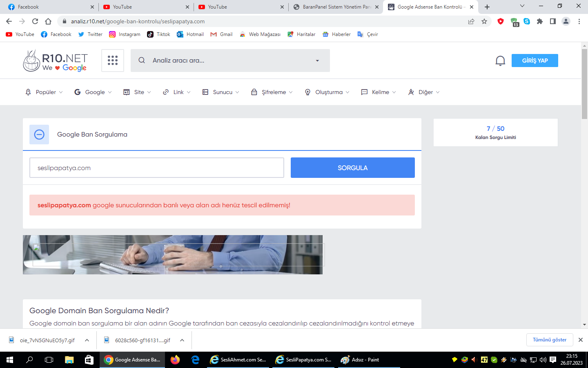Open a new browser tab
The width and height of the screenshot is (588, 368).
click(487, 7)
